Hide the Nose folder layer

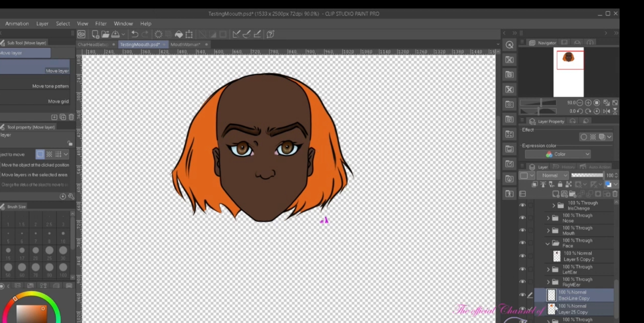pos(522,218)
